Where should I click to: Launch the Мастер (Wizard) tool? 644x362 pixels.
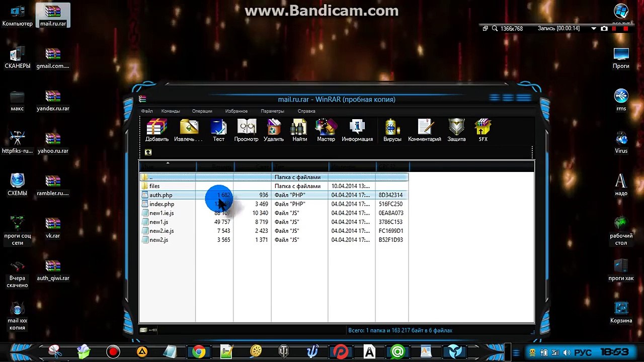326,130
